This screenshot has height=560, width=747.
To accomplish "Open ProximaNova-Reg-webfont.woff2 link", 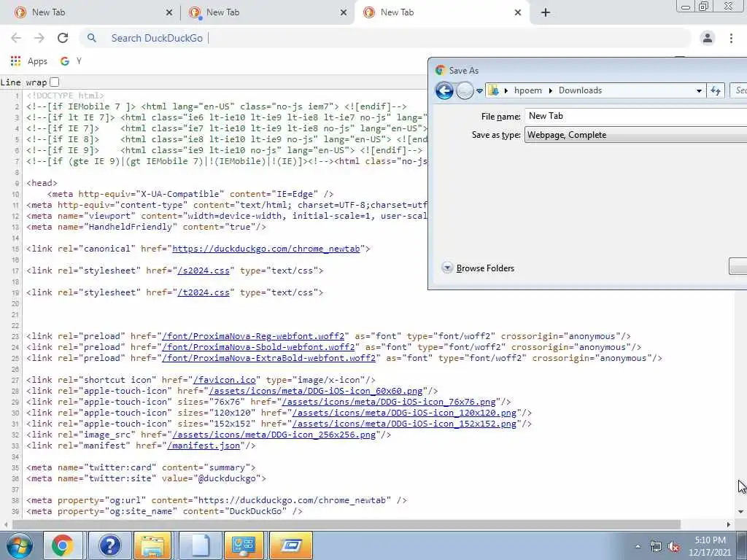I will (252, 336).
